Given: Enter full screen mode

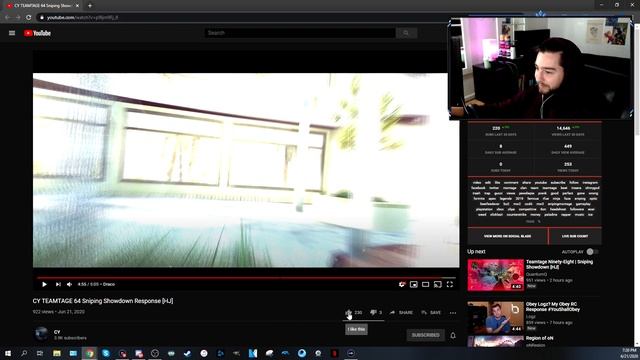Looking at the screenshot, I should 449,284.
